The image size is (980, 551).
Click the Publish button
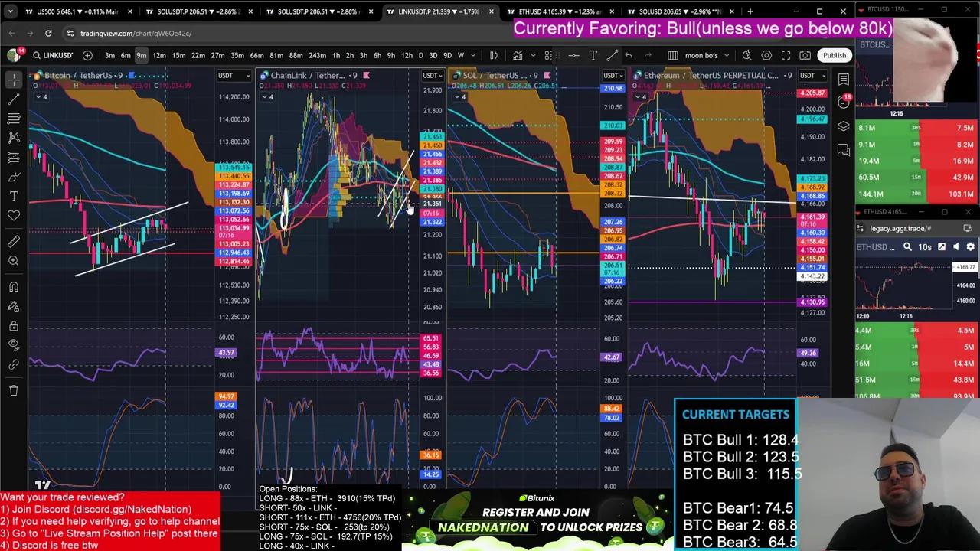tap(835, 55)
